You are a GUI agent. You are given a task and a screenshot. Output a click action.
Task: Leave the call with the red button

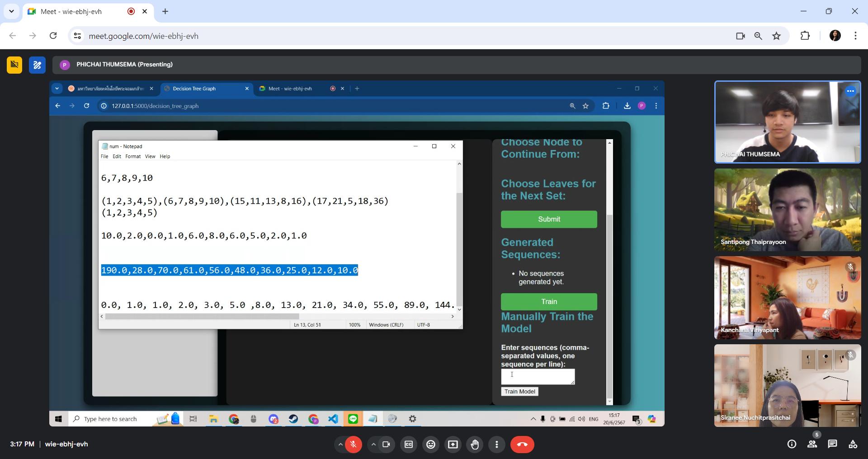(522, 445)
